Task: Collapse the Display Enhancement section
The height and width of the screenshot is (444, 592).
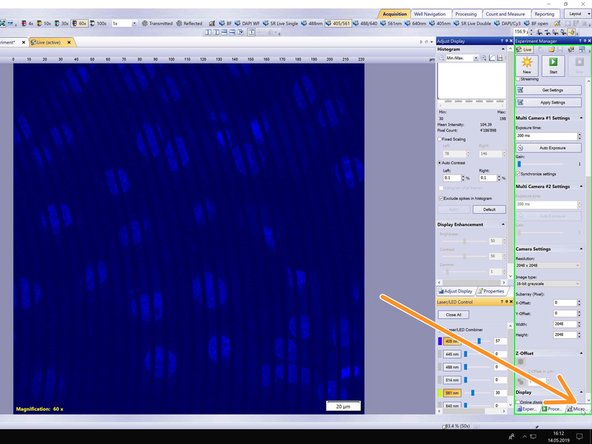Action: coord(503,225)
